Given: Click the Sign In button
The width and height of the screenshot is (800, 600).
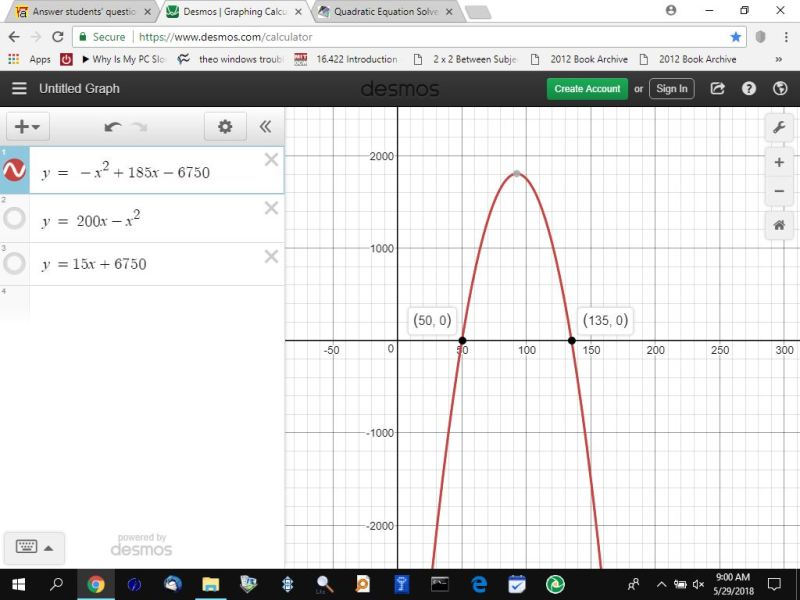Looking at the screenshot, I should click(671, 89).
